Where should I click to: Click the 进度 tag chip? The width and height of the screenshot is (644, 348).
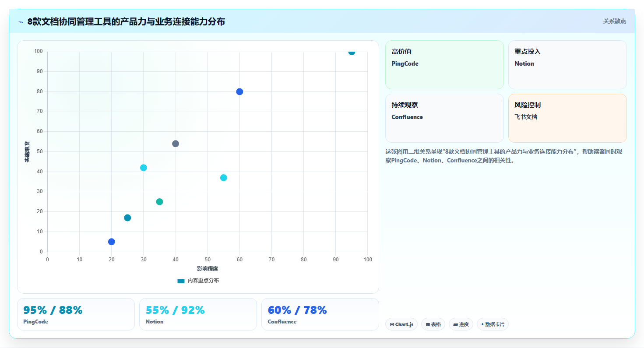[x=461, y=324]
